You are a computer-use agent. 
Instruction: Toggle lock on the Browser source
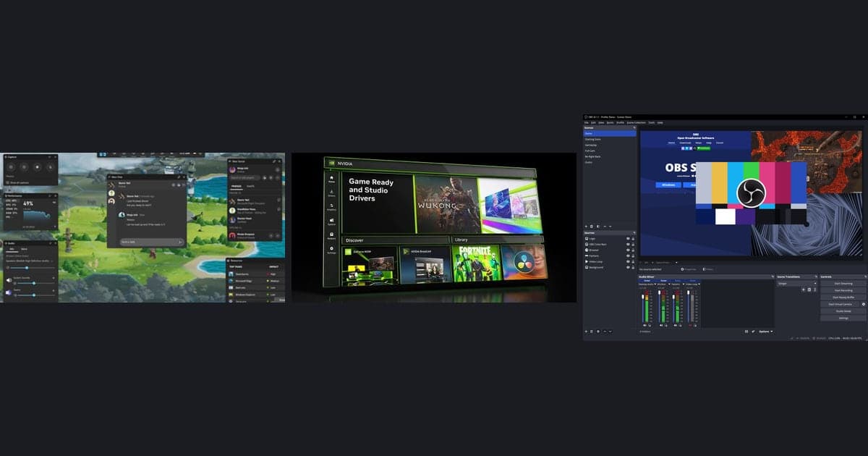pos(633,250)
